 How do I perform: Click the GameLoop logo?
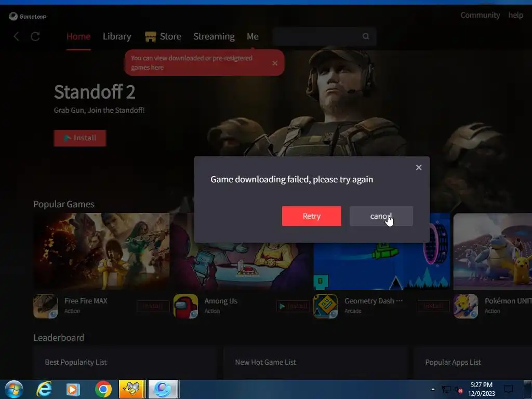tap(28, 16)
